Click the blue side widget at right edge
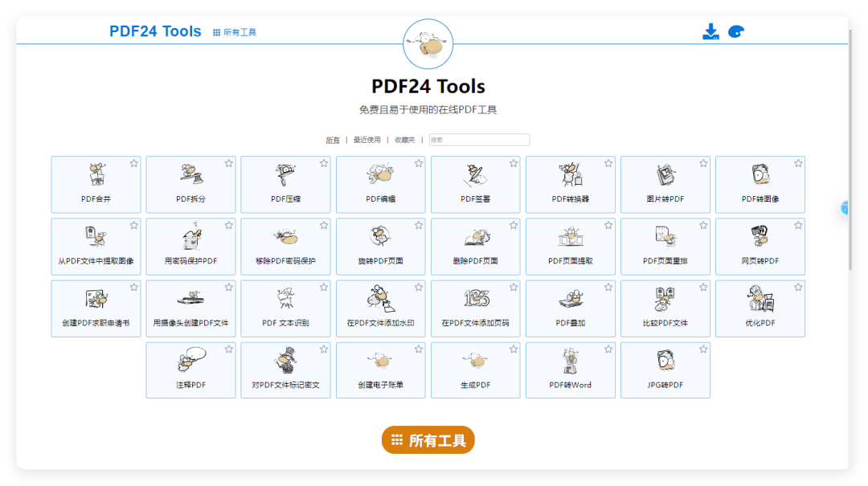 pyautogui.click(x=844, y=208)
